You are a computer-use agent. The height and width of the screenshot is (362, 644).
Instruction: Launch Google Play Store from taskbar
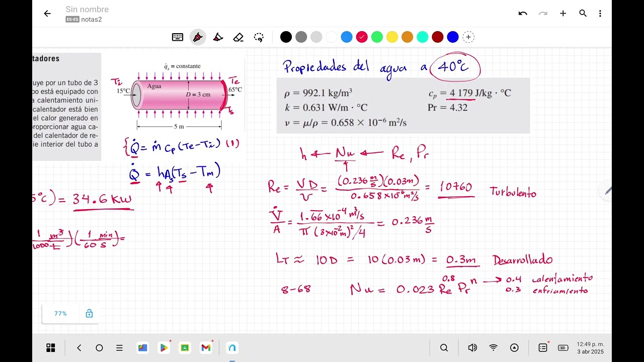pyautogui.click(x=164, y=348)
